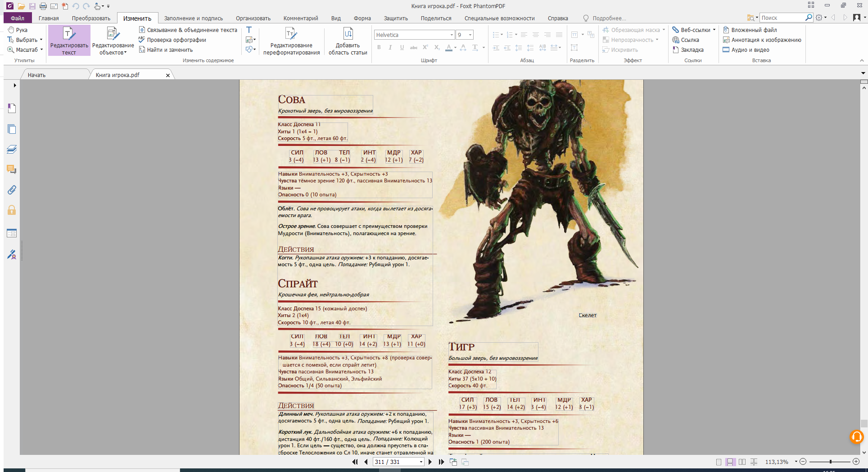Screen dimensions: 868x472
Task: Switch to the Organize (Организовать) tab
Action: click(253, 18)
